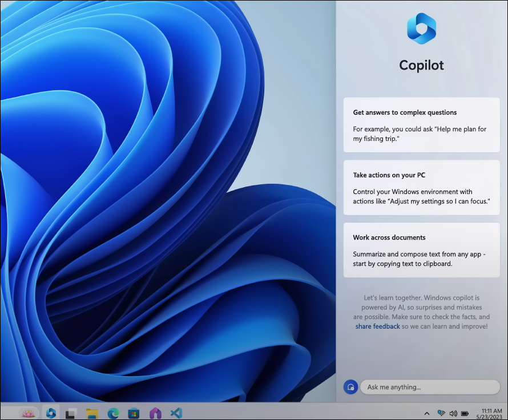Check battery status from the system tray
The height and width of the screenshot is (420, 508).
point(466,413)
